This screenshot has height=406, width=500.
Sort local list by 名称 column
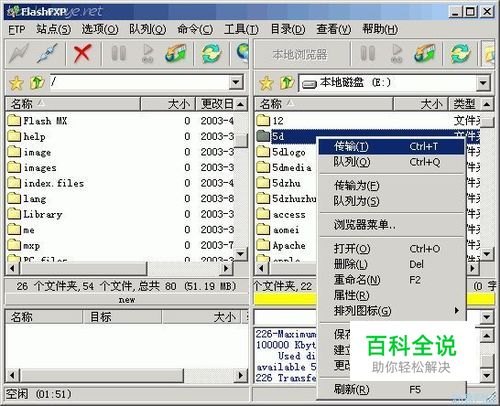point(323,104)
